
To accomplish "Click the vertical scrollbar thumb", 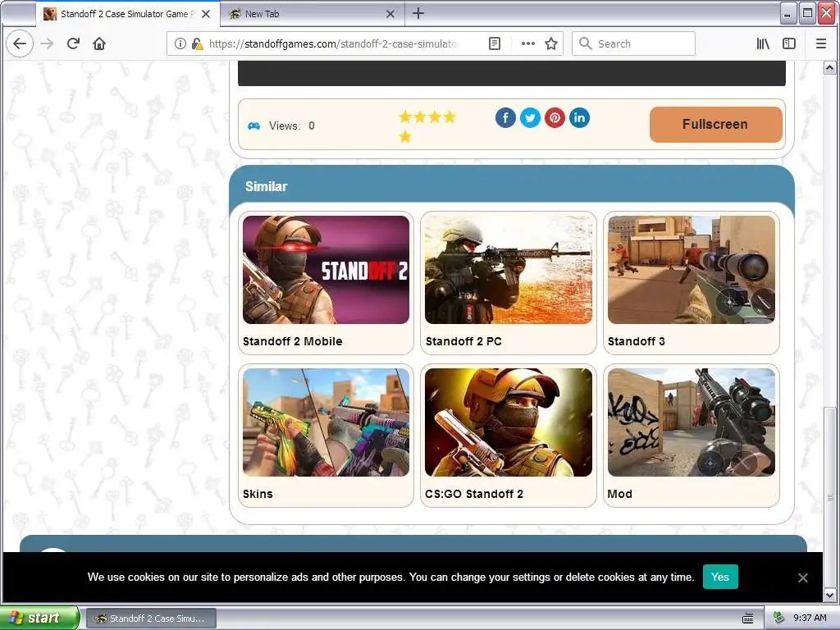I will (x=829, y=497).
